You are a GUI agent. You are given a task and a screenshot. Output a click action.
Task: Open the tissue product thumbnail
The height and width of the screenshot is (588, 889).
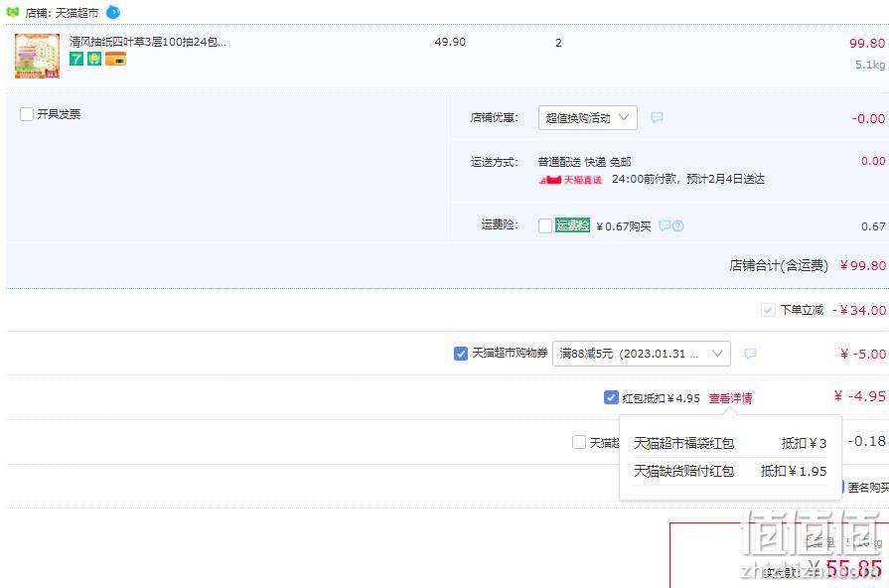pos(38,56)
